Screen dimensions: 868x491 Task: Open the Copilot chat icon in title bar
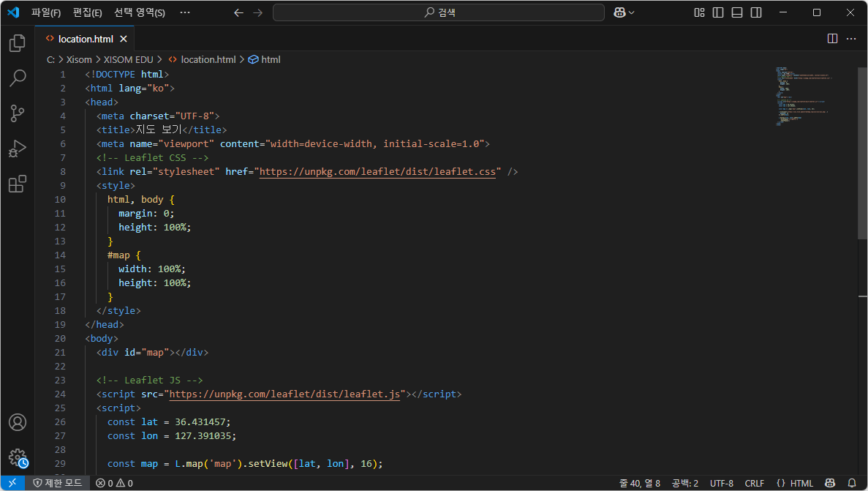pos(619,12)
